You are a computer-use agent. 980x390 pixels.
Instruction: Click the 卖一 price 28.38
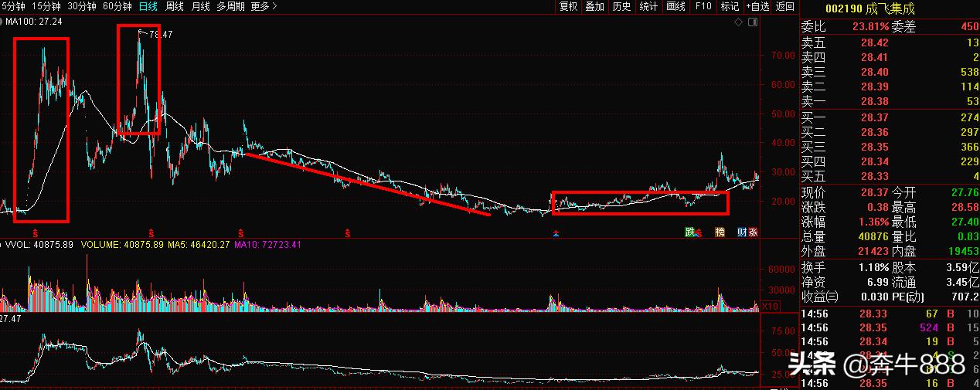pos(874,102)
